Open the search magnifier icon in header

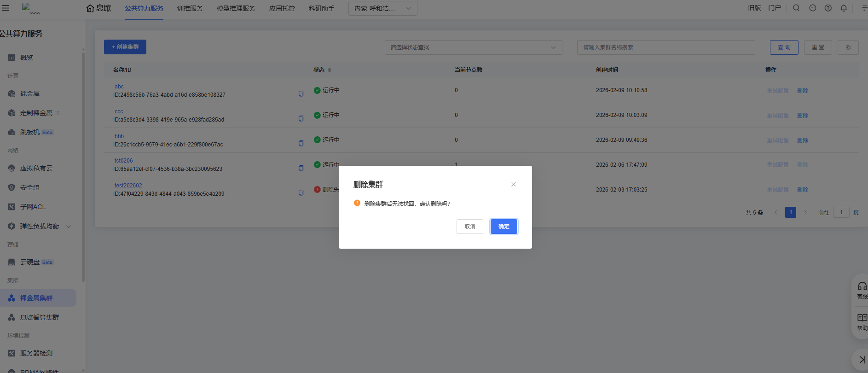tap(796, 8)
